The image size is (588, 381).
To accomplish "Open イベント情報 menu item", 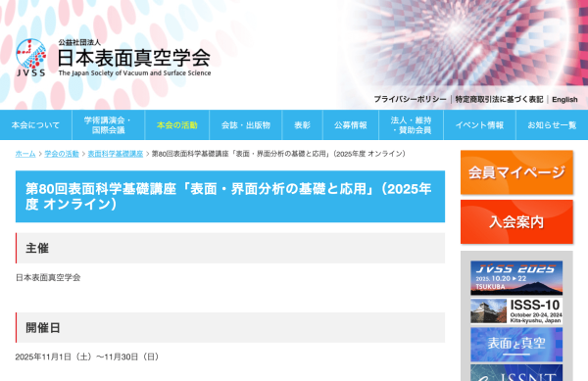I will [479, 125].
